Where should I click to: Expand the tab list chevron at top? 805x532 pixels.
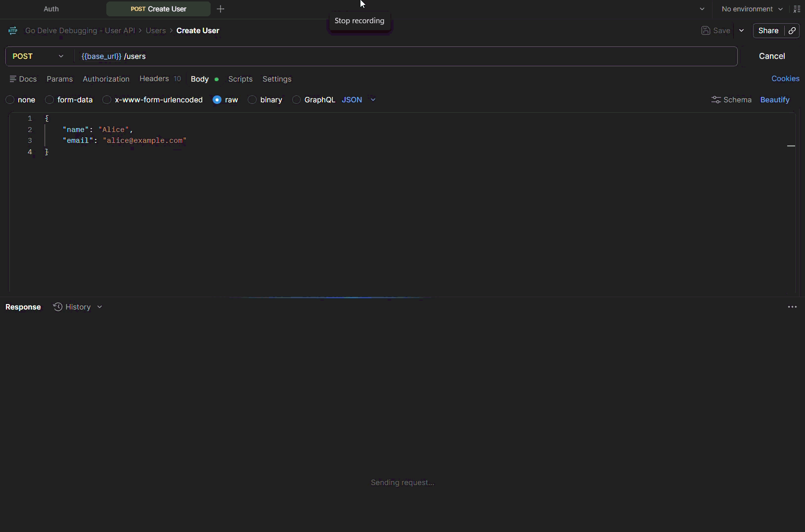coord(702,9)
